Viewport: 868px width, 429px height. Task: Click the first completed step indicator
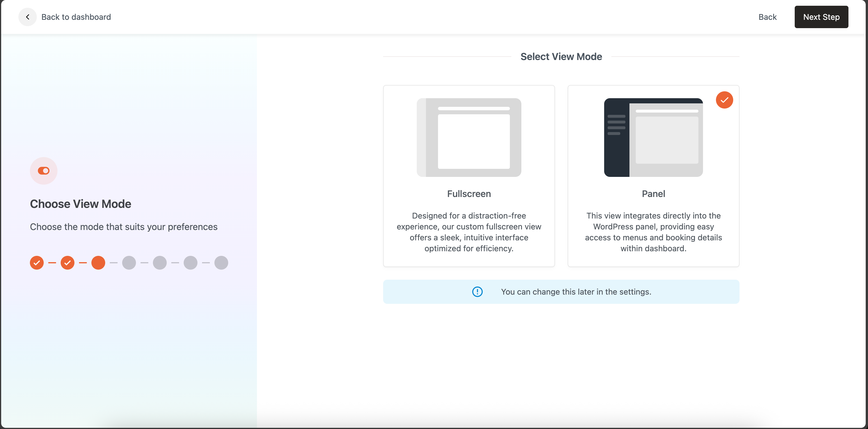tap(37, 263)
